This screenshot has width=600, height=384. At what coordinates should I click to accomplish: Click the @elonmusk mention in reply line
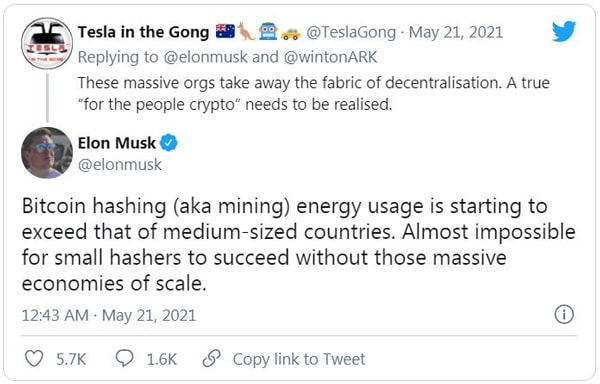pos(205,57)
